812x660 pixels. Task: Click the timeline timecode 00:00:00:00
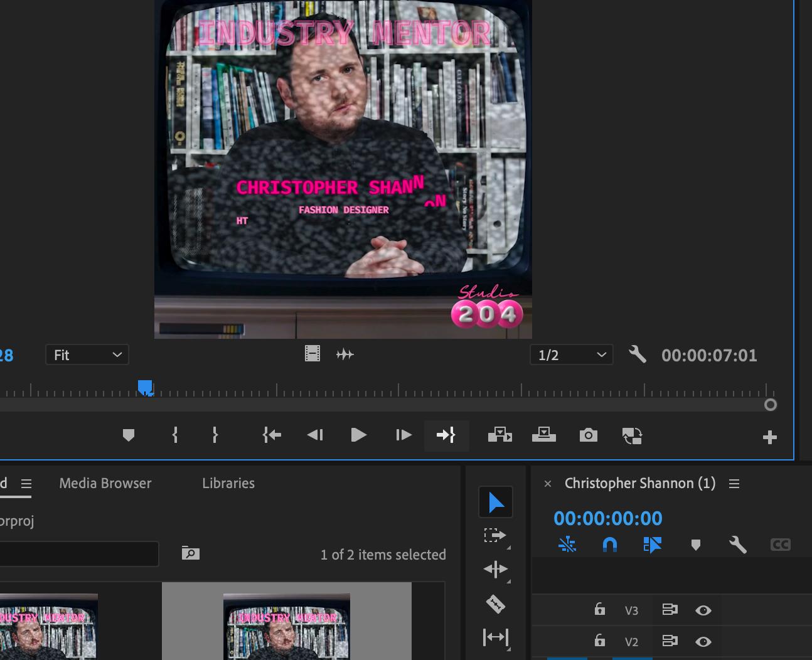click(x=608, y=518)
